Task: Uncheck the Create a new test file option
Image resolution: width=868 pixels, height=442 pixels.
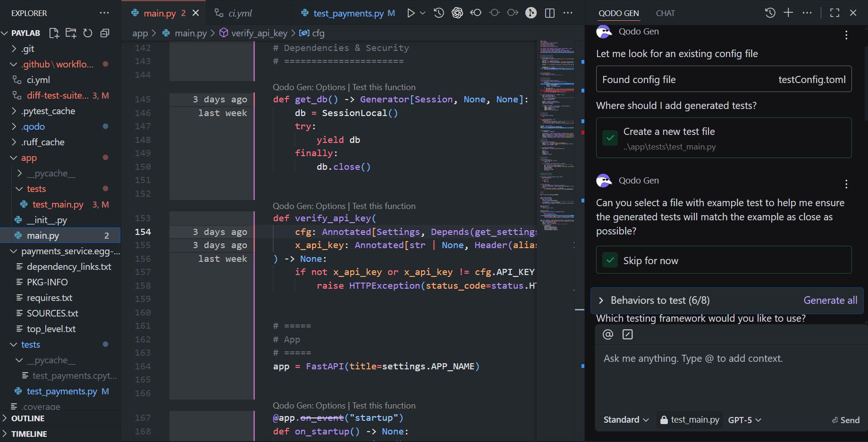Action: tap(610, 138)
